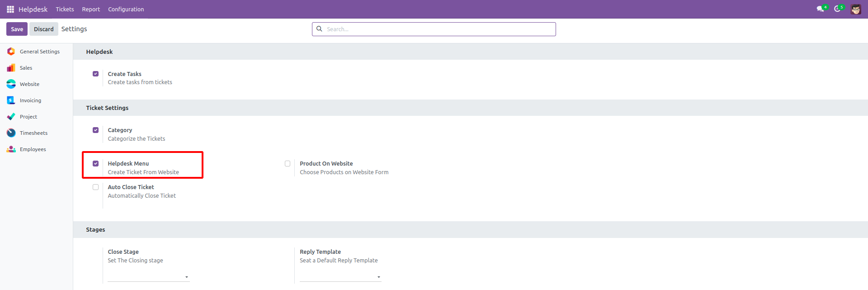
Task: Click the Save button
Action: pos(17,29)
